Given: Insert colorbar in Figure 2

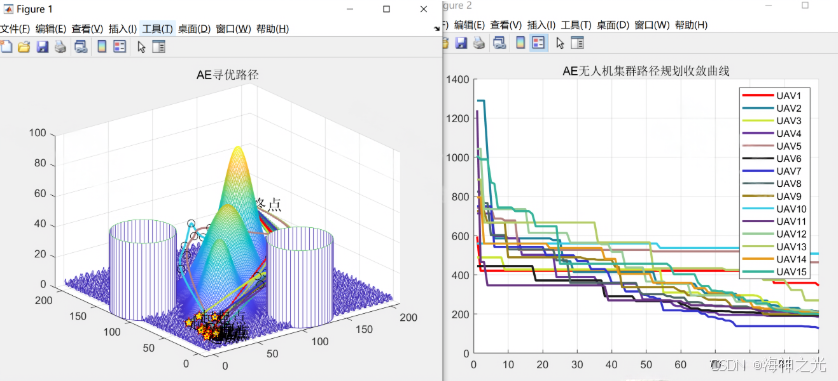Looking at the screenshot, I should pyautogui.click(x=521, y=43).
